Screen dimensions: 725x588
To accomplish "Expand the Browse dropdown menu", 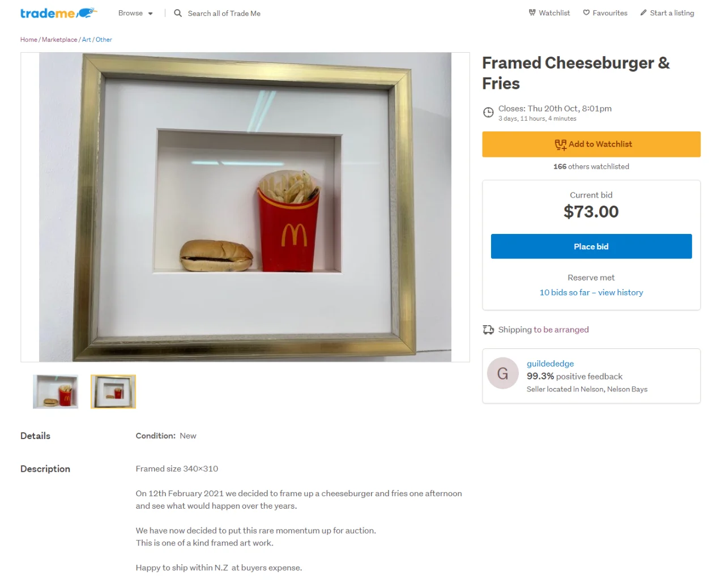I will click(135, 13).
